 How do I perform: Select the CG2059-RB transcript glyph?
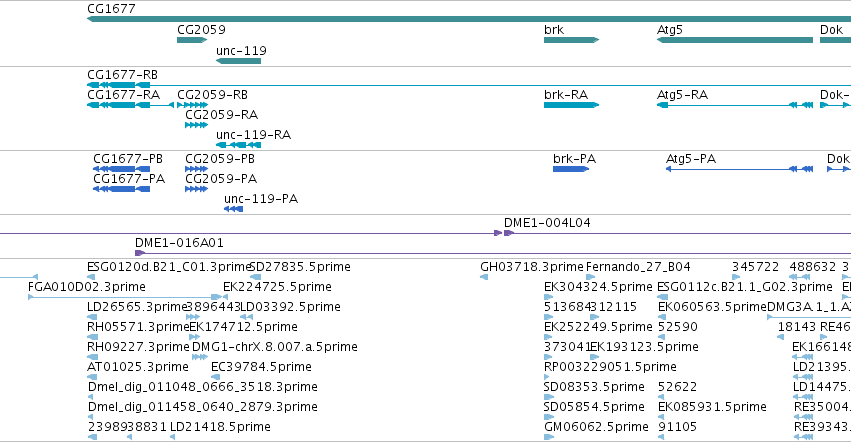(x=192, y=105)
